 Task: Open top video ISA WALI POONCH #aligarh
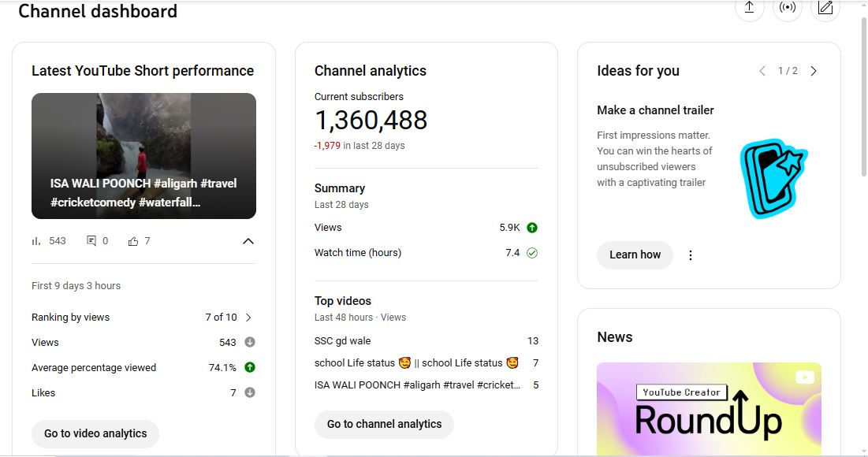tap(417, 385)
